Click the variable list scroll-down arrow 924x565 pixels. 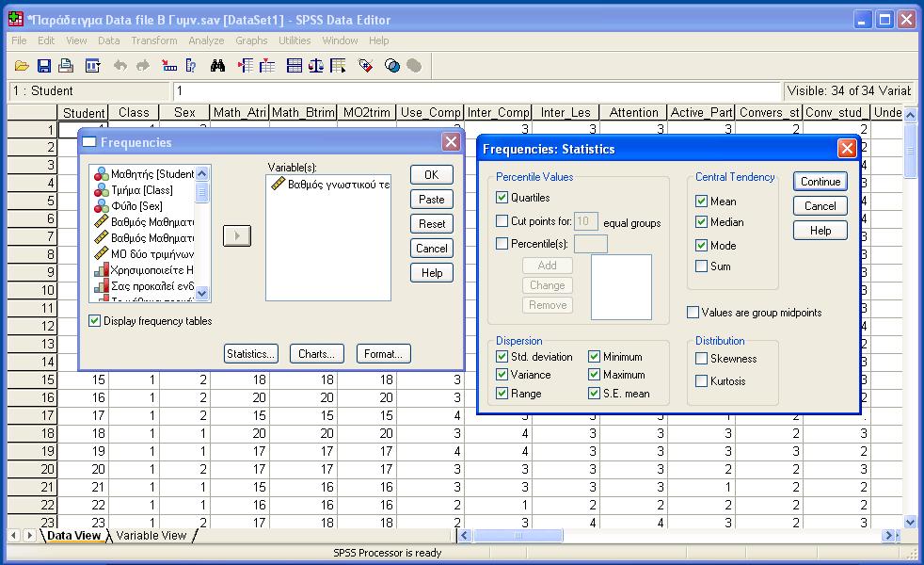(202, 293)
